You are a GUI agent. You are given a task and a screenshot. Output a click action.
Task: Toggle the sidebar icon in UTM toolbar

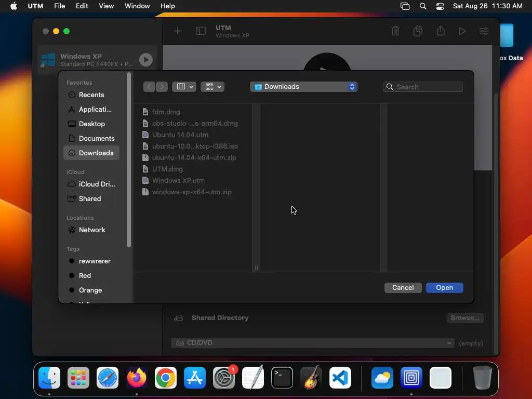pos(201,31)
